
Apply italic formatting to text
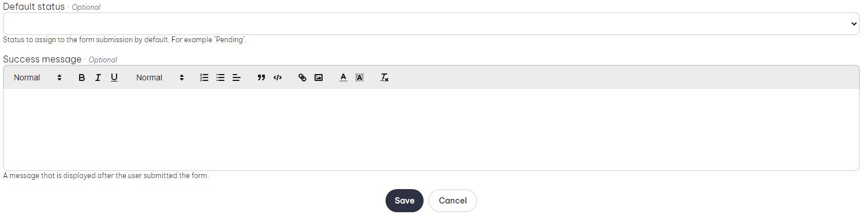pyautogui.click(x=98, y=77)
